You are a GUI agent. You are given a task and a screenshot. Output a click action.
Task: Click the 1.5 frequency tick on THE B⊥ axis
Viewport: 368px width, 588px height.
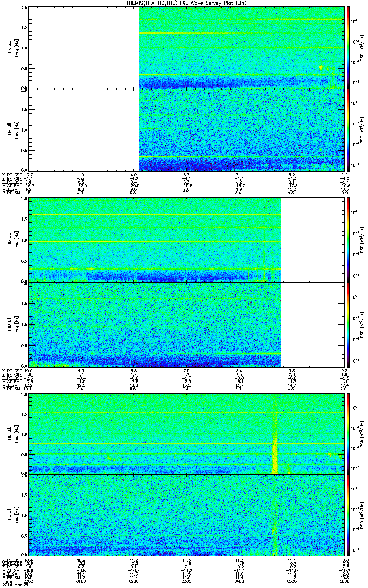click(25, 414)
